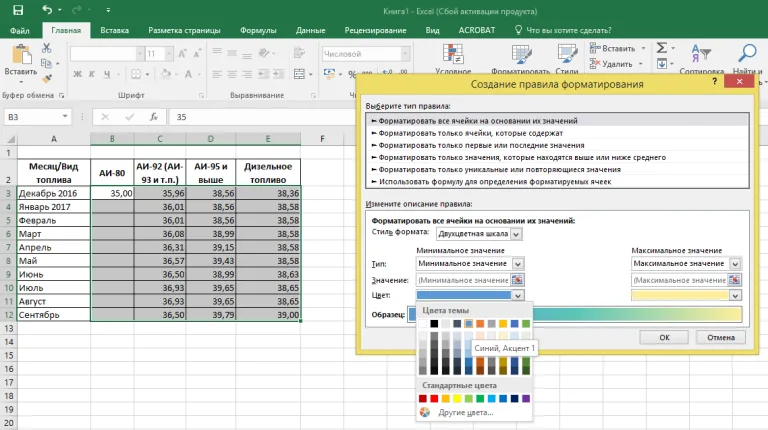The width and height of the screenshot is (768, 430).
Task: Expand the Удалить dropdown arrow
Action: coord(640,64)
